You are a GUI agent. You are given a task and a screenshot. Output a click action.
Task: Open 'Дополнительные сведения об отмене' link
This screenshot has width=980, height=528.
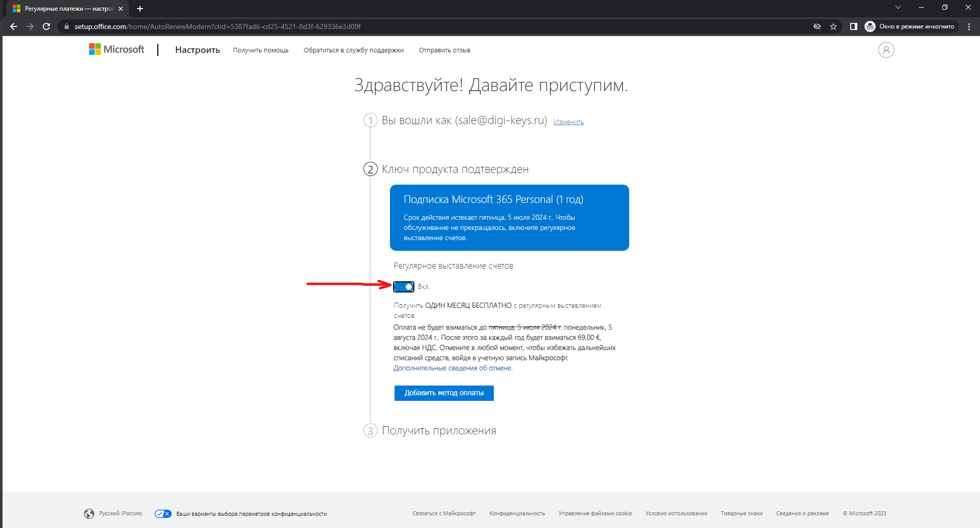point(452,368)
